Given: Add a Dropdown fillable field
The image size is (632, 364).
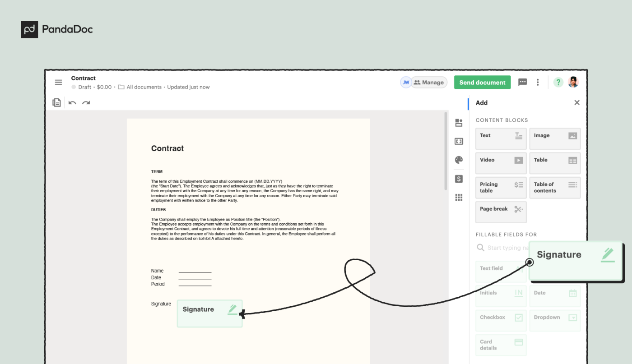Looking at the screenshot, I should (555, 320).
